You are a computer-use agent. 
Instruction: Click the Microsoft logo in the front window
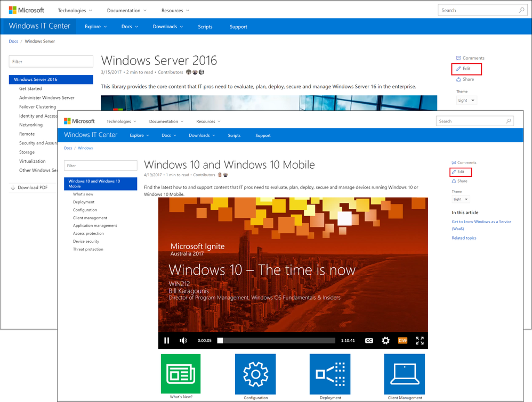[79, 121]
